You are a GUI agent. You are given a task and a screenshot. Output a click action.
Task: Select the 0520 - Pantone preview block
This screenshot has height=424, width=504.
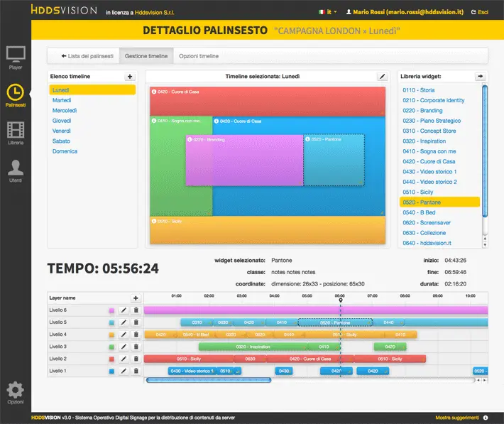[334, 161]
